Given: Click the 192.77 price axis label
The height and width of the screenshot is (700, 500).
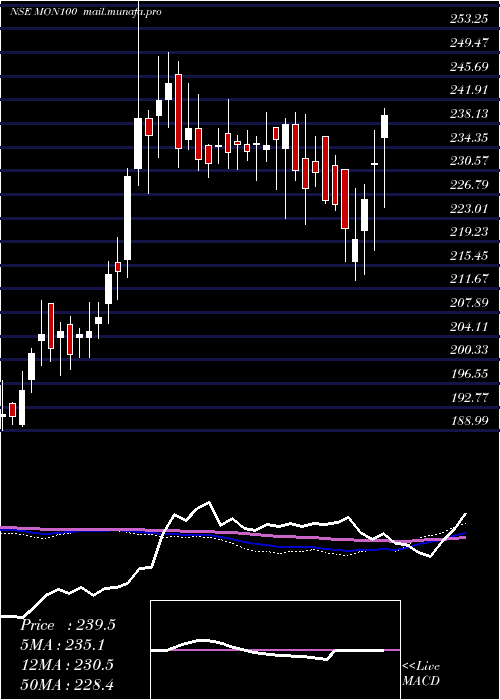Looking at the screenshot, I should tap(469, 397).
